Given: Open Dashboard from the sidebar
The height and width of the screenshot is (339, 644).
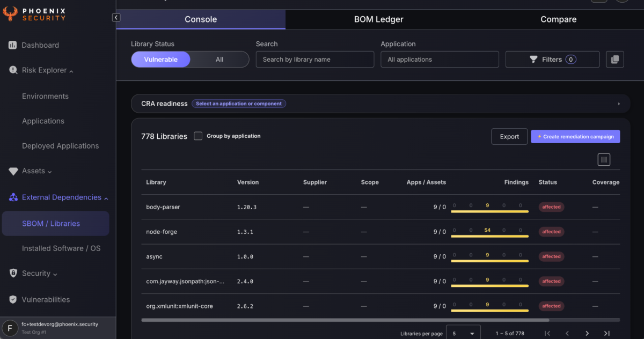Looking at the screenshot, I should [40, 45].
